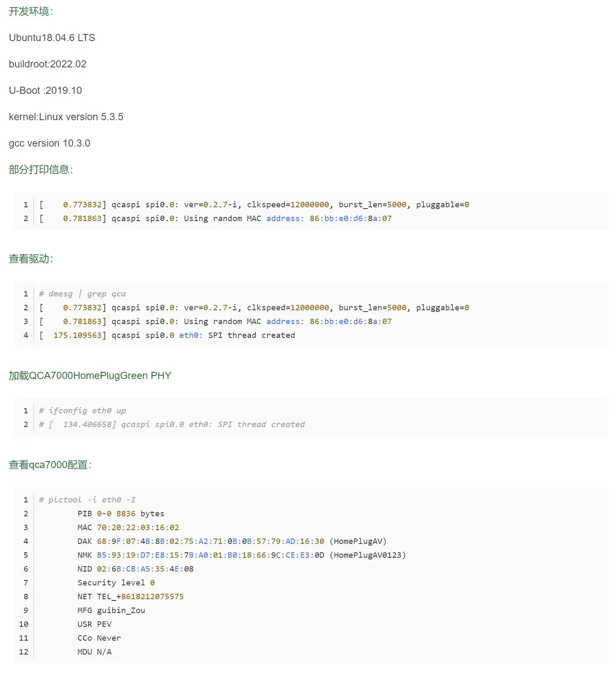Click the 134.406658 SPI thread created comment
The height and width of the screenshot is (675, 616).
(172, 425)
